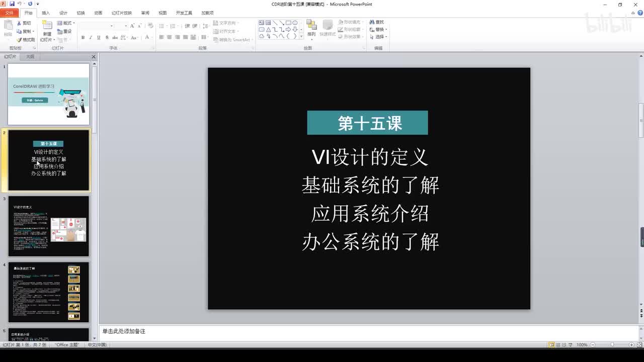Click the Find (查找) button
The image size is (644, 362).
click(x=377, y=22)
